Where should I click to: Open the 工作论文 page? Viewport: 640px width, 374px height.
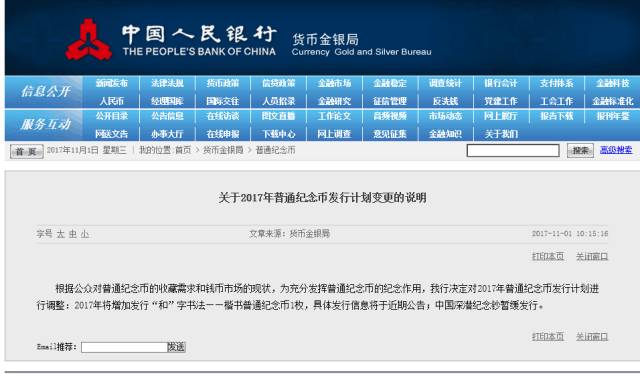(x=334, y=116)
